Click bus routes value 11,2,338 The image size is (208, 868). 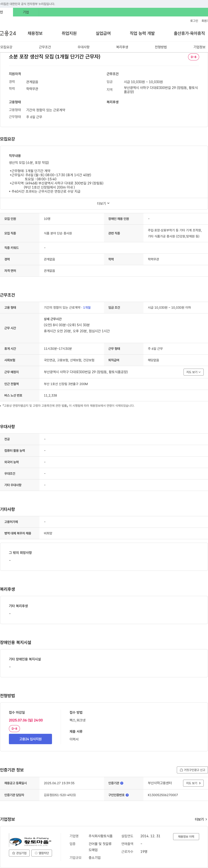tap(50, 395)
